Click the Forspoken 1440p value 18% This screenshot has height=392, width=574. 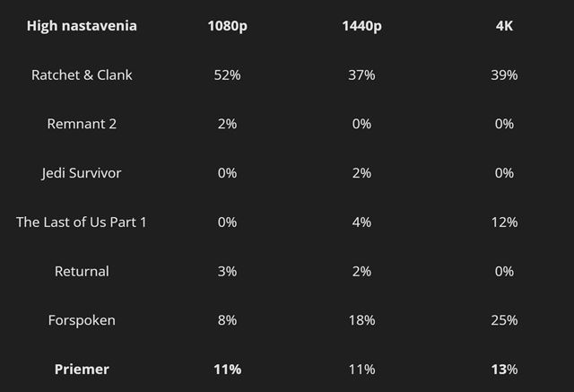361,320
